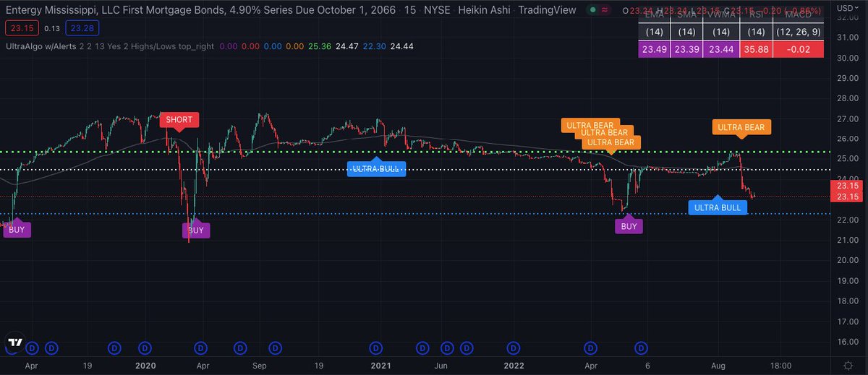Viewport: 868px width, 375px height.
Task: Click the Sep label on time axis
Action: [x=261, y=366]
